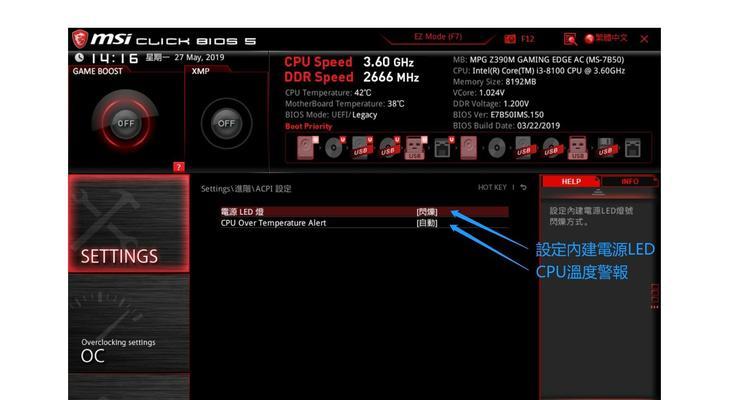Screen dimensions: 741x400
Task: Pick the UEFI network boot icon
Action: (443, 148)
